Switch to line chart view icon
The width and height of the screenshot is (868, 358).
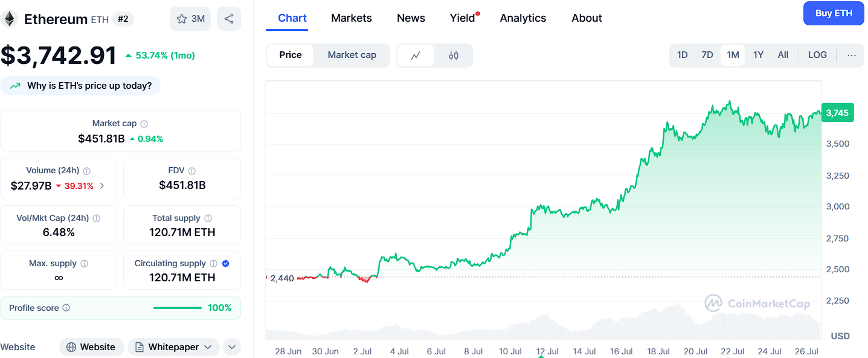pyautogui.click(x=416, y=56)
